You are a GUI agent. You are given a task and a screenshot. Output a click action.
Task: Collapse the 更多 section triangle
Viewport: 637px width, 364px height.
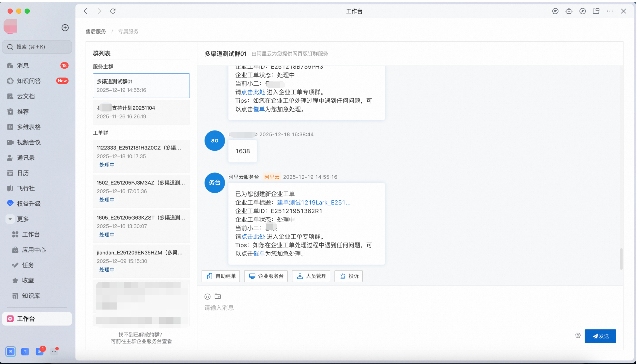coord(10,219)
